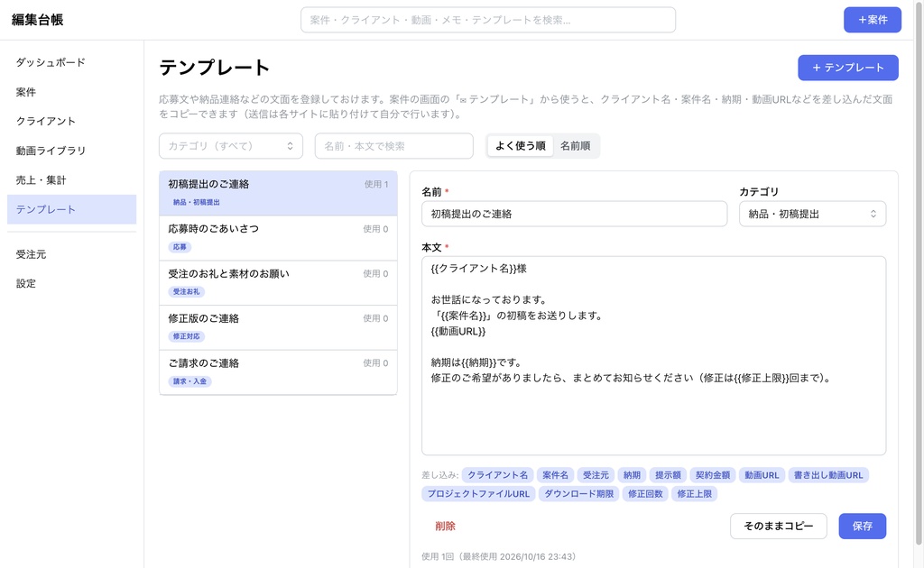Click the + テンプレート button
Image resolution: width=924 pixels, height=568 pixels.
point(848,68)
